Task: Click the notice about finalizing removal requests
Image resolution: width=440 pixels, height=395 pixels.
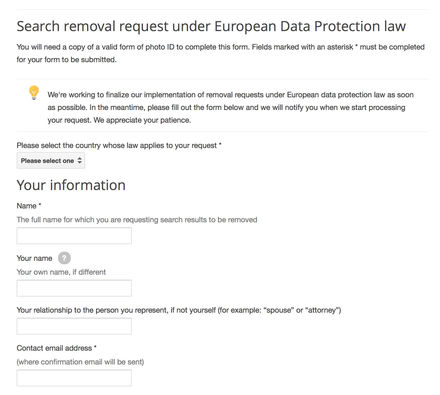Action: point(230,107)
